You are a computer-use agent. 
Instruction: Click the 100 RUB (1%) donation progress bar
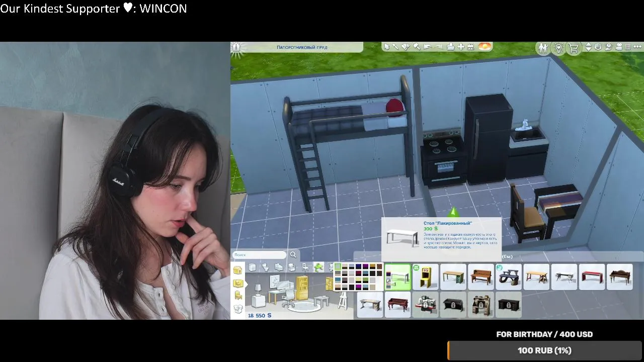point(545,350)
